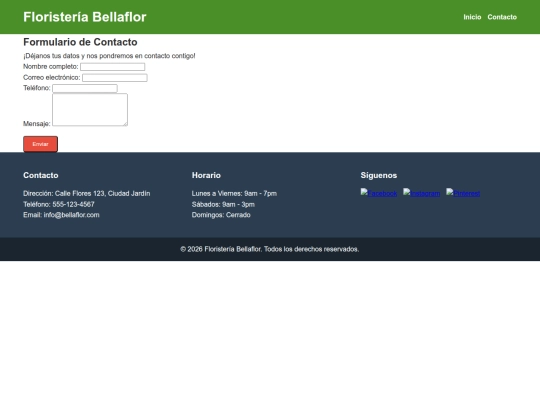Focus the Teléfono input field

(85, 88)
